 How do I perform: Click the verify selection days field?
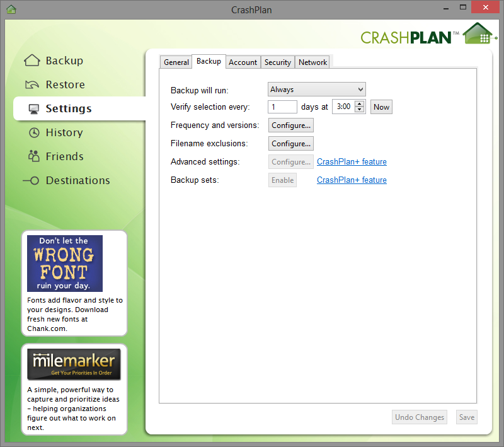pos(282,107)
